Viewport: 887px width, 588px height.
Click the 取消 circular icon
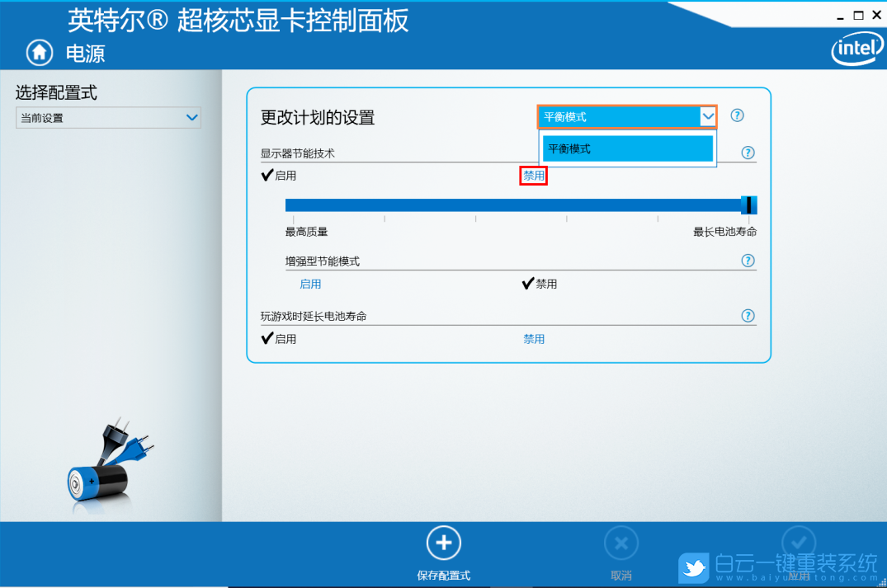[620, 542]
